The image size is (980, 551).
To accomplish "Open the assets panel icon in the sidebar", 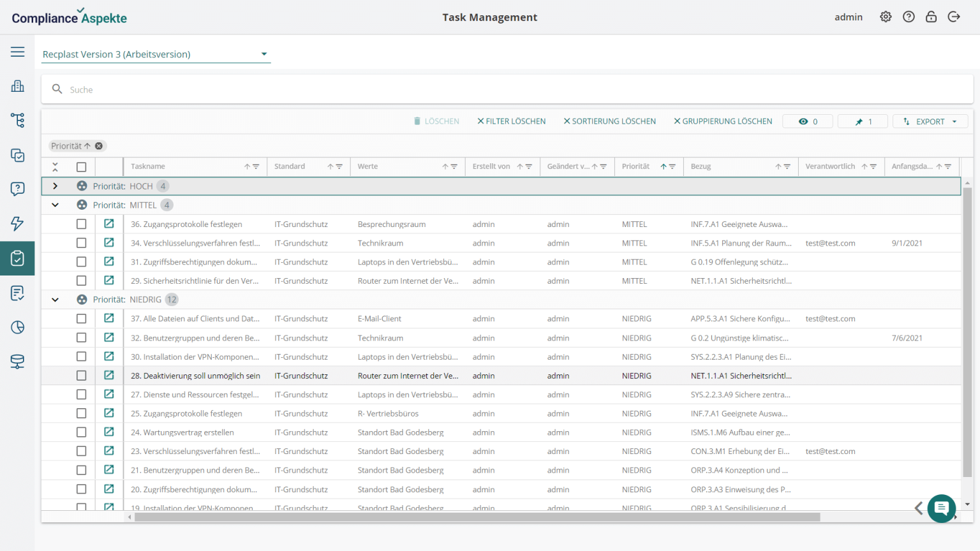I will click(x=17, y=155).
